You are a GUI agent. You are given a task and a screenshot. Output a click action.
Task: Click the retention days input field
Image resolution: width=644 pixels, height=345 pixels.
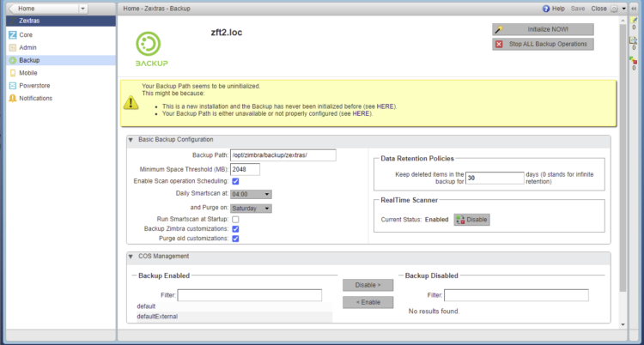pyautogui.click(x=495, y=178)
